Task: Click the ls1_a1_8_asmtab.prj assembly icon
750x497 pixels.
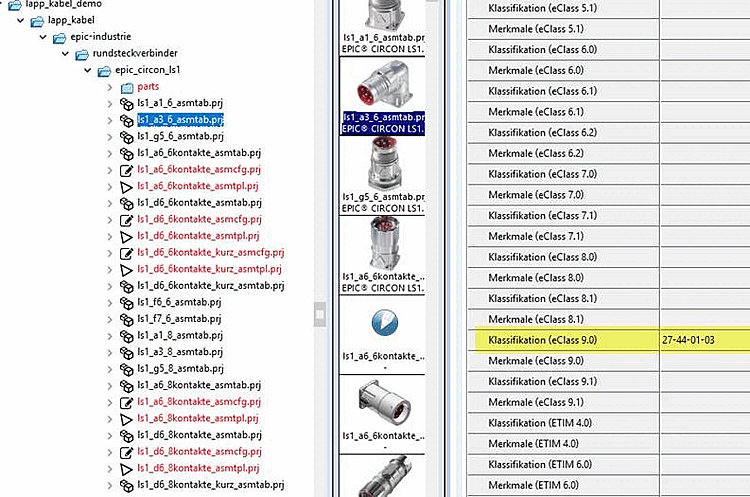Action: pyautogui.click(x=126, y=336)
